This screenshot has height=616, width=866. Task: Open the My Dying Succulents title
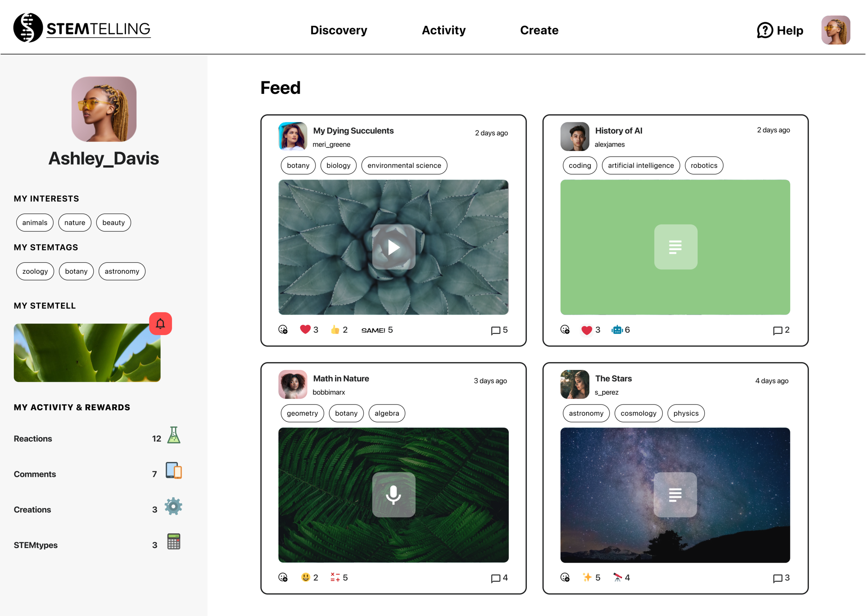click(x=353, y=131)
